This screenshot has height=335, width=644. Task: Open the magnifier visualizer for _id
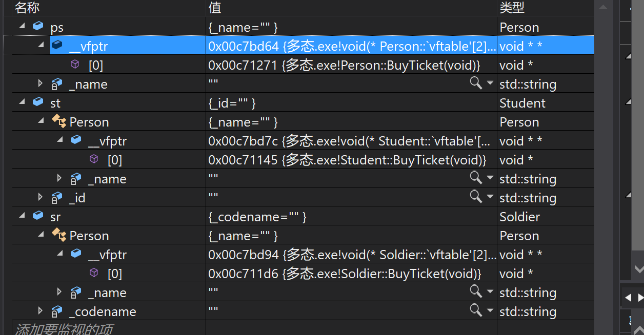click(476, 197)
